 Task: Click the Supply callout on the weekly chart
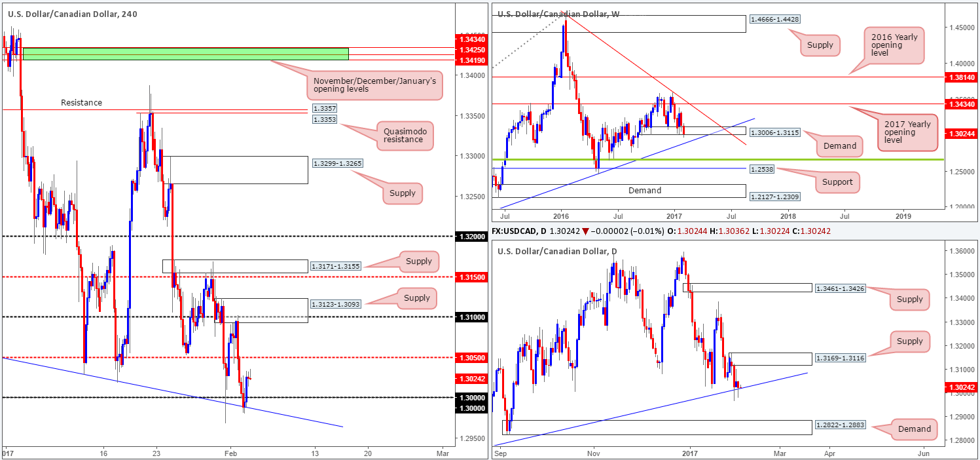point(820,45)
